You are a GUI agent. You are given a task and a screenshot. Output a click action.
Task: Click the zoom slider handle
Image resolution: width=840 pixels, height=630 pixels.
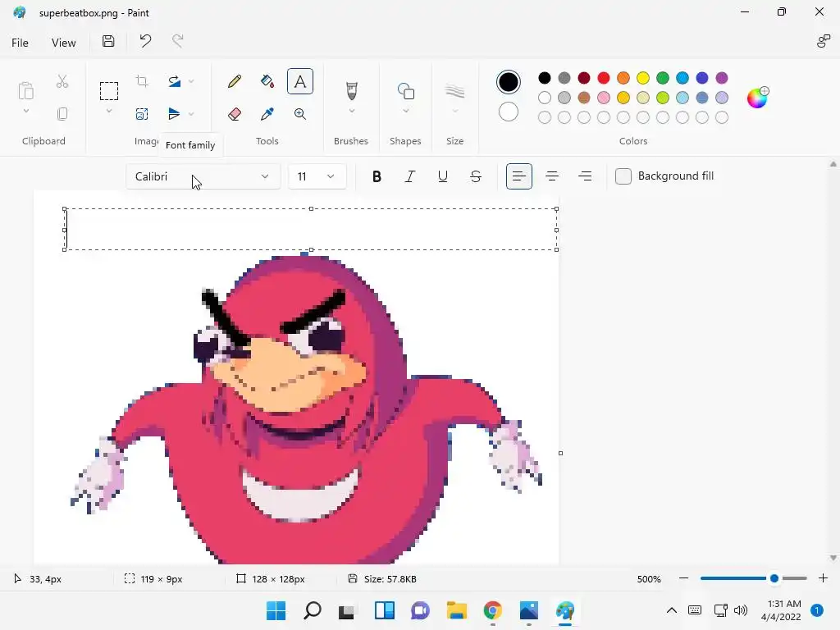tap(774, 578)
